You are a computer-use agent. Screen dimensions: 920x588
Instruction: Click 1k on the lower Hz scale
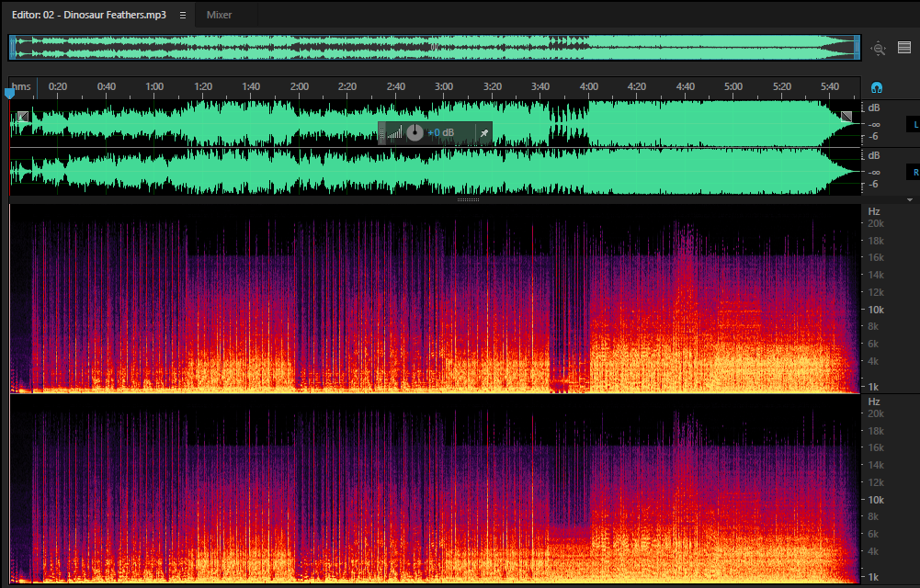873,577
